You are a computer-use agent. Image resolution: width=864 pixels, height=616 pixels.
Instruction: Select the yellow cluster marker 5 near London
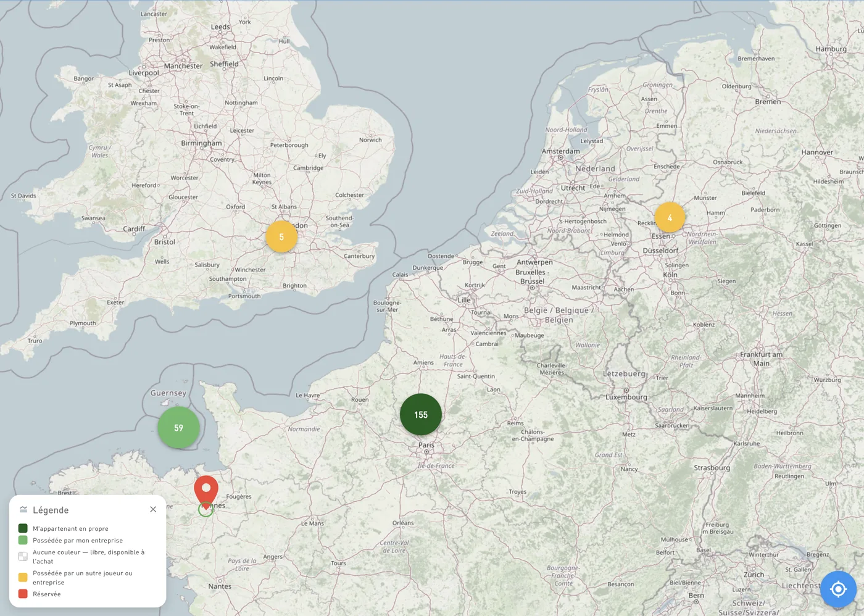pyautogui.click(x=281, y=237)
